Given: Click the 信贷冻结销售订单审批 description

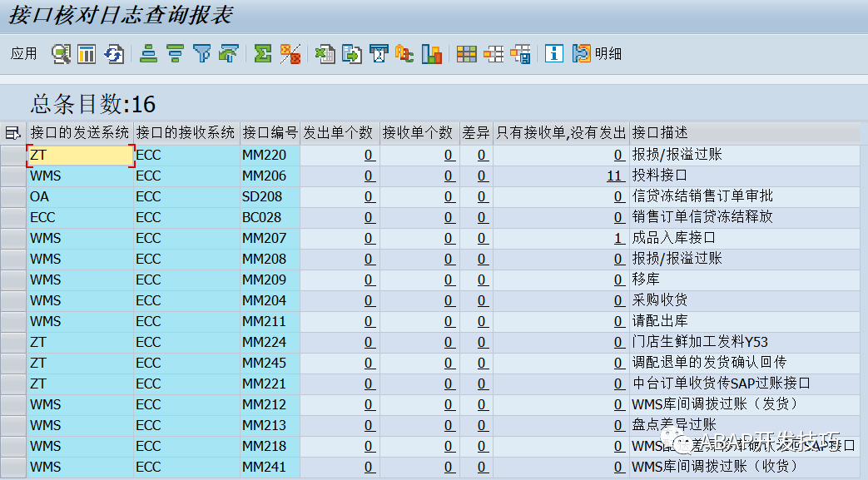Looking at the screenshot, I should (x=745, y=196).
